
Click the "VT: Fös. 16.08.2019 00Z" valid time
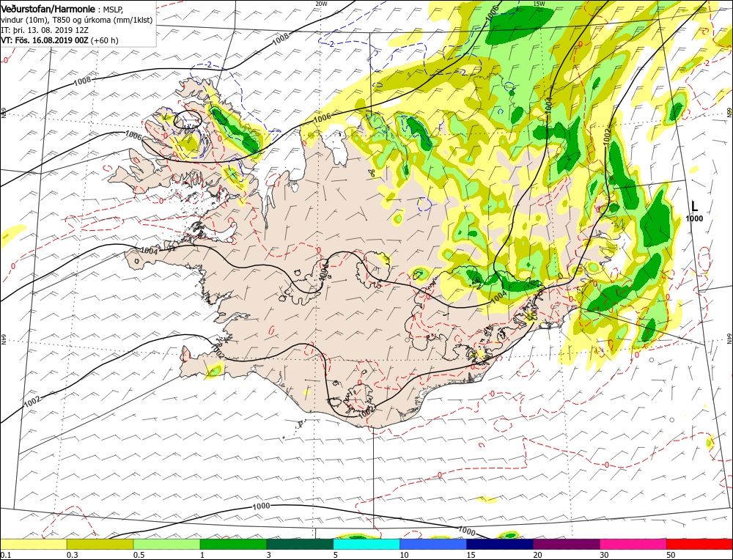(45, 40)
